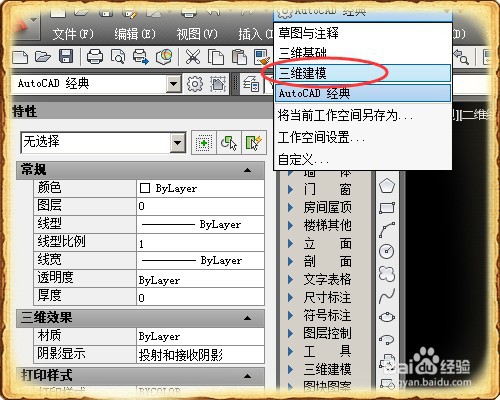Click the Open file folder icon
The height and width of the screenshot is (400, 500).
43,56
